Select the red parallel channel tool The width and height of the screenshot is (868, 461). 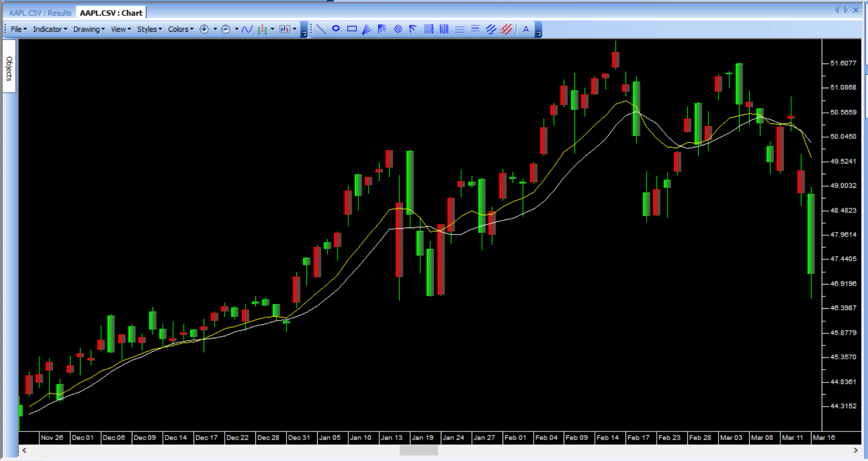(x=506, y=29)
